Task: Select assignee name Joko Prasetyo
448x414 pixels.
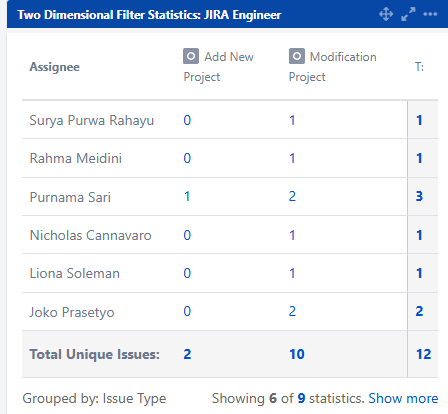Action: point(72,312)
